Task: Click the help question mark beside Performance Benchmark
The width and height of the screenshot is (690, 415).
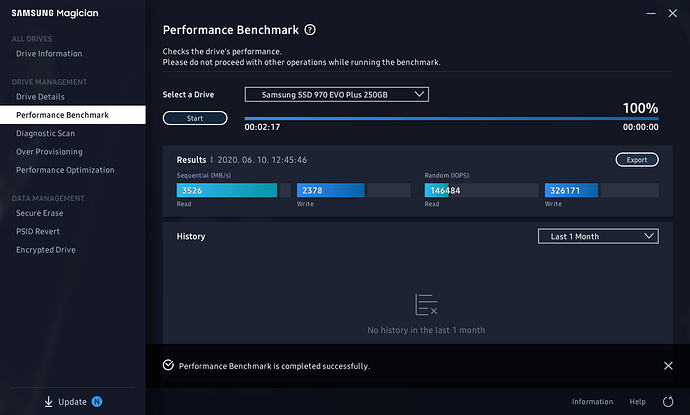Action: [310, 31]
